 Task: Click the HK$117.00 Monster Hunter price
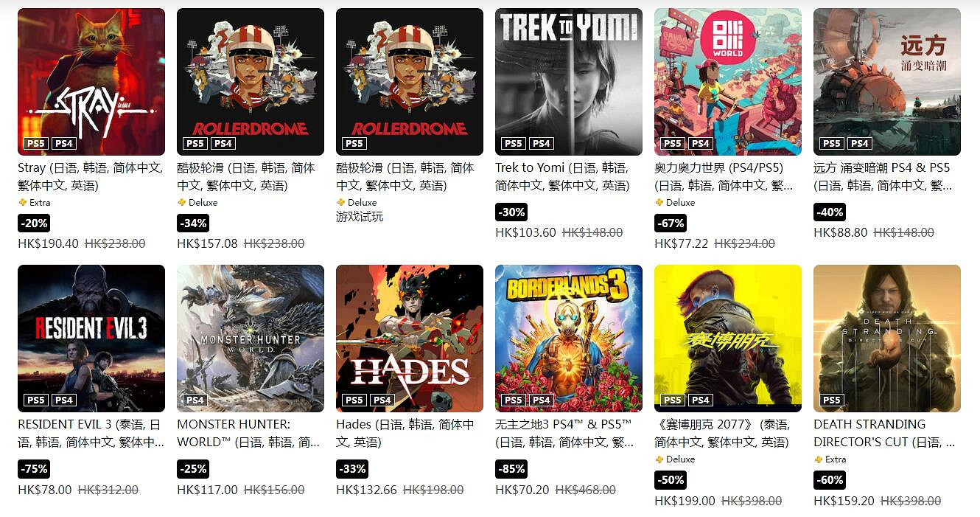pyautogui.click(x=207, y=490)
